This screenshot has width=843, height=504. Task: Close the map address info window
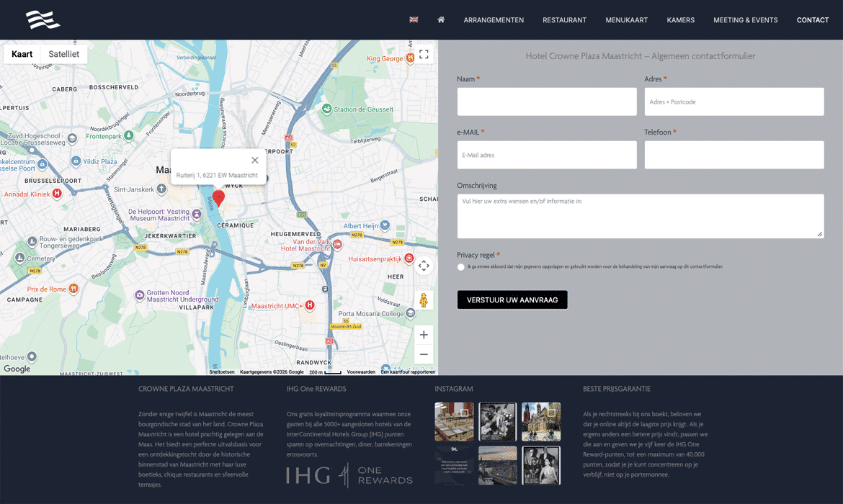[255, 160]
